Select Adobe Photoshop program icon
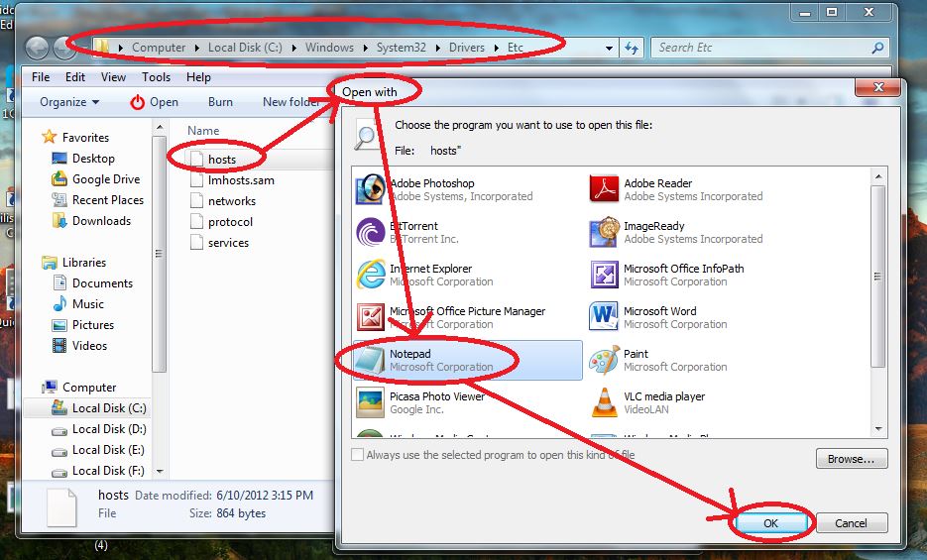This screenshot has height=560, width=927. pos(371,189)
